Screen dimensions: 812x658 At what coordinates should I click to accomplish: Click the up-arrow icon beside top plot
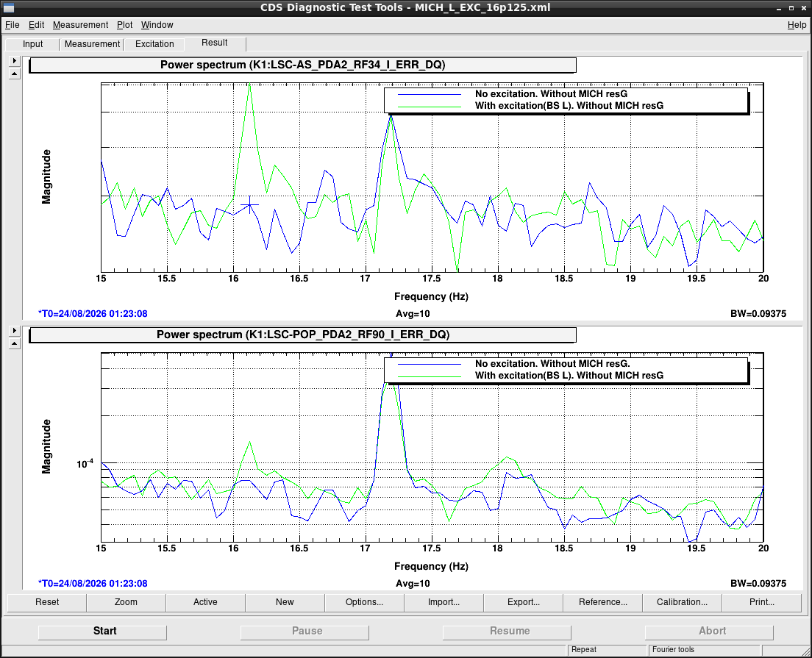tap(15, 74)
